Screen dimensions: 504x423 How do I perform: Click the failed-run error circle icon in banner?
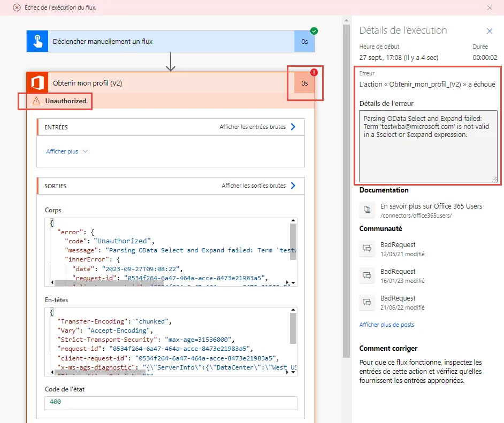point(17,7)
